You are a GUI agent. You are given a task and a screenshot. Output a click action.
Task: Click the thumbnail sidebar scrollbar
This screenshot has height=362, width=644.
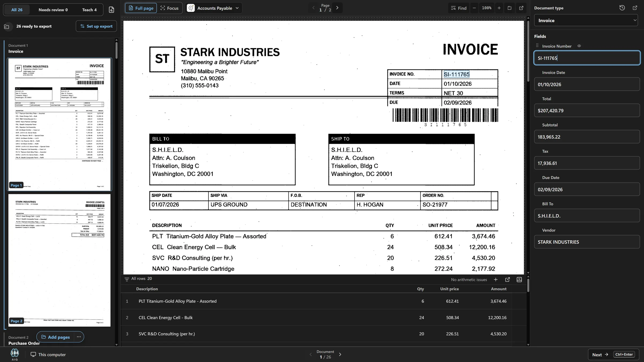[116, 50]
